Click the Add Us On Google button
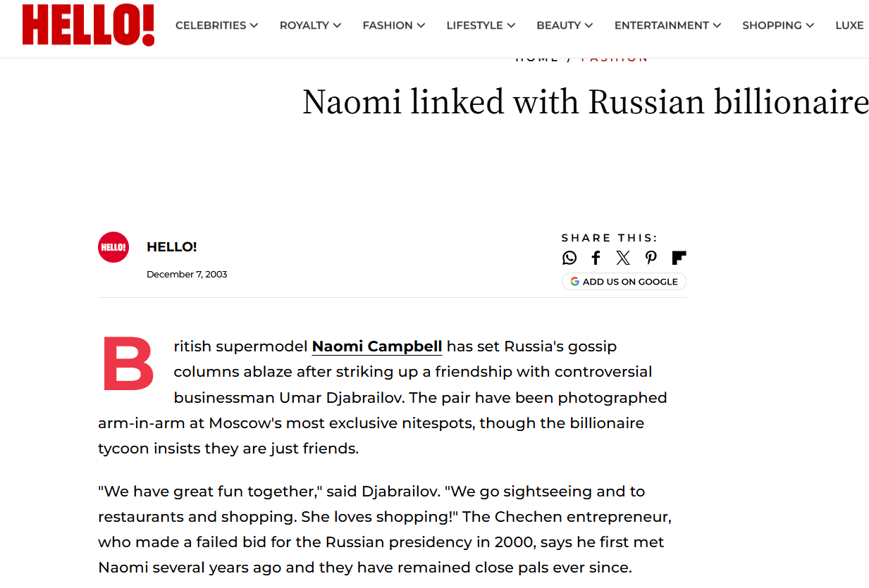 coord(624,282)
